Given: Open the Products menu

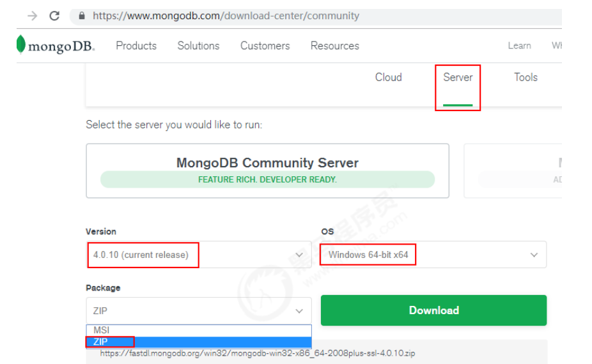Looking at the screenshot, I should point(136,45).
